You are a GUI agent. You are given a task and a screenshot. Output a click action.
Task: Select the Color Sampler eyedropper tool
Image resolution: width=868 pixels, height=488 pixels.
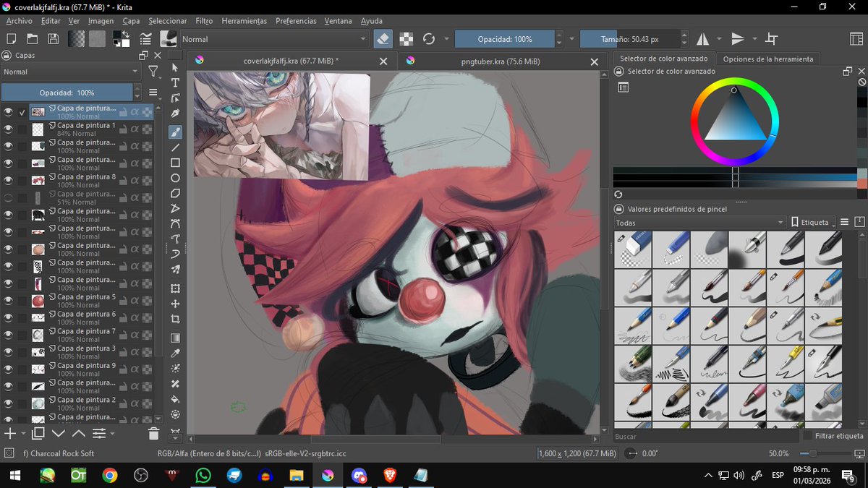click(175, 353)
